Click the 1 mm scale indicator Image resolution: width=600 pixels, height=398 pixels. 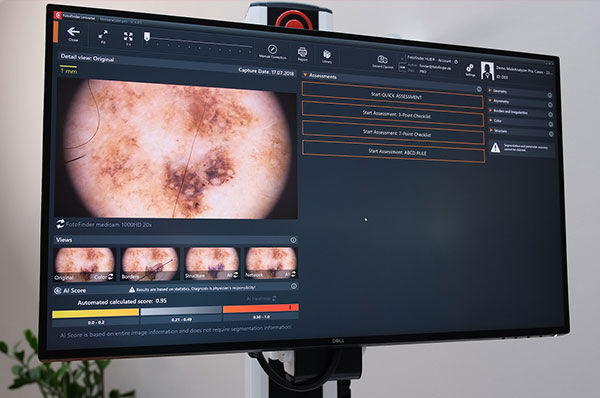tap(68, 70)
